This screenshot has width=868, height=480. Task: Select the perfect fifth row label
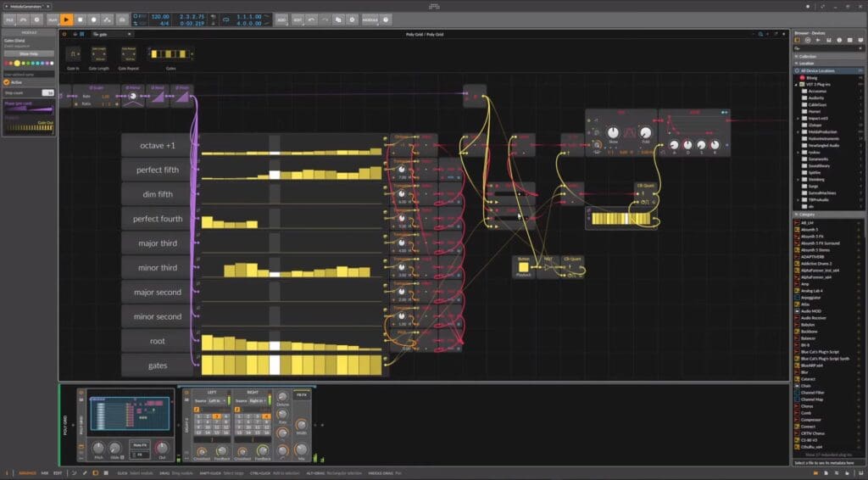coord(157,170)
